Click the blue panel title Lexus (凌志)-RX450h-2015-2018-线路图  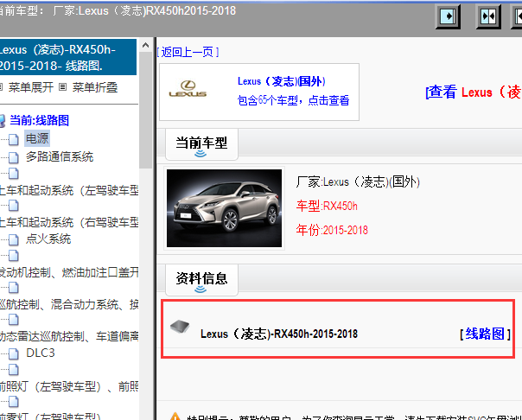[67, 57]
